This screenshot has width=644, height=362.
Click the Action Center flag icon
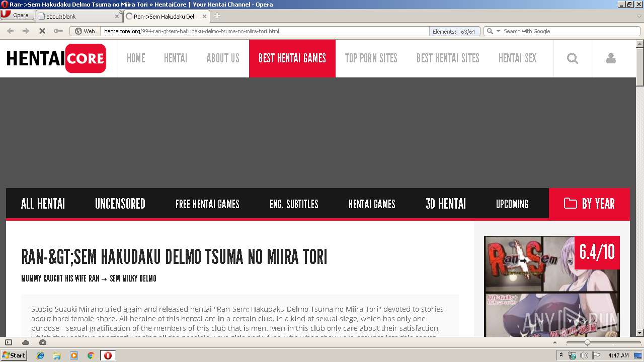(x=596, y=355)
